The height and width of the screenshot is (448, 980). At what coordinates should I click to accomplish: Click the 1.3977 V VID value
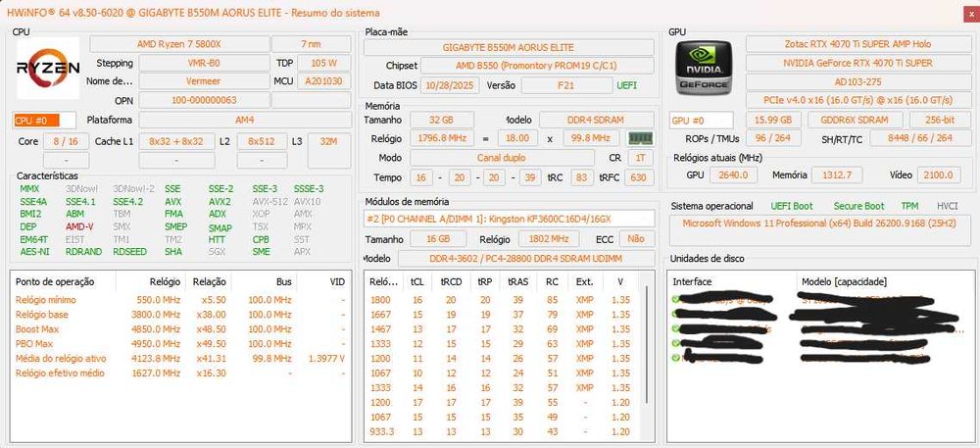point(327,359)
